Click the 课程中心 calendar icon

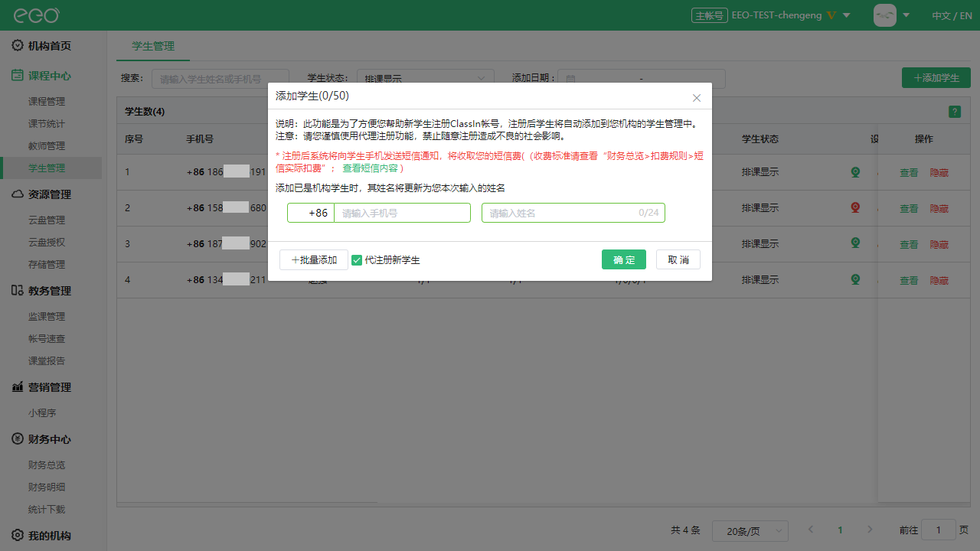(18, 76)
